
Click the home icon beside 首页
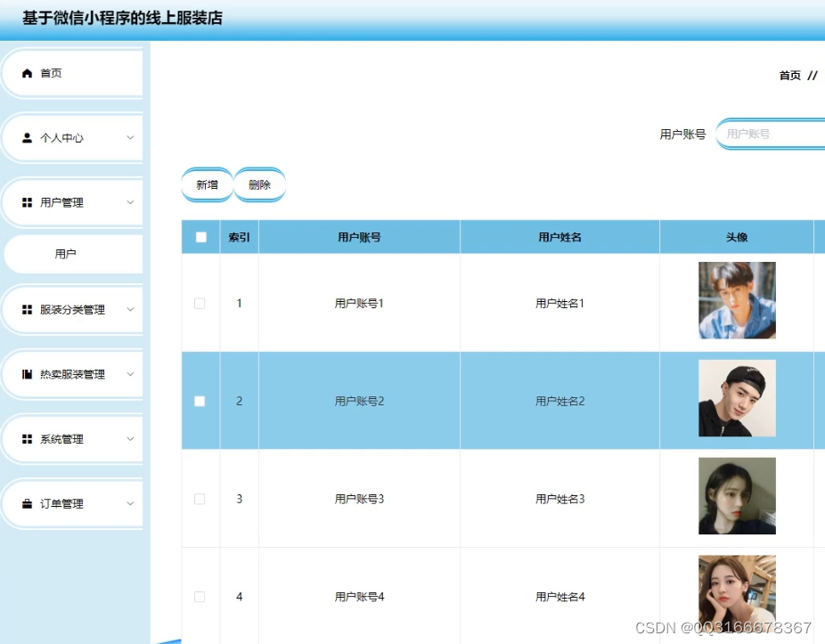click(27, 73)
